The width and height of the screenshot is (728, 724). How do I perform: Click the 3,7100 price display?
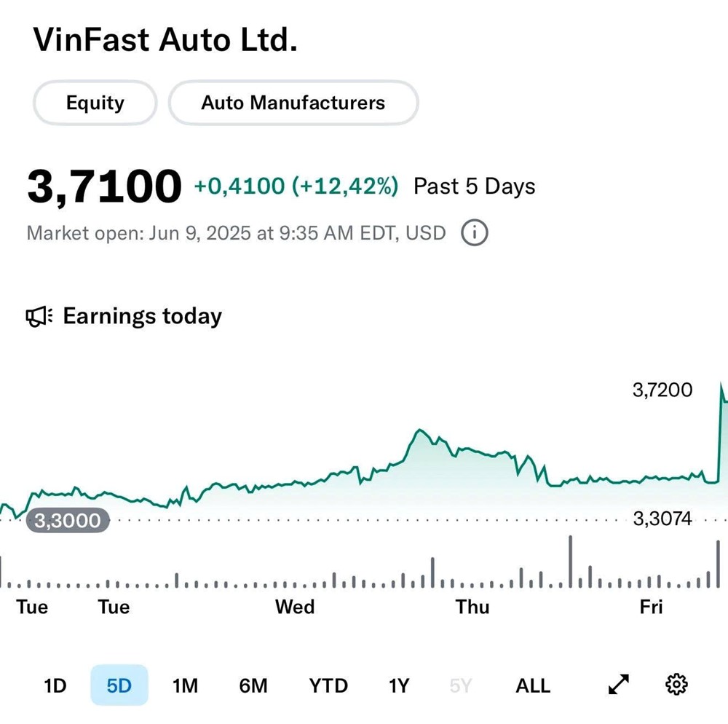(x=104, y=186)
